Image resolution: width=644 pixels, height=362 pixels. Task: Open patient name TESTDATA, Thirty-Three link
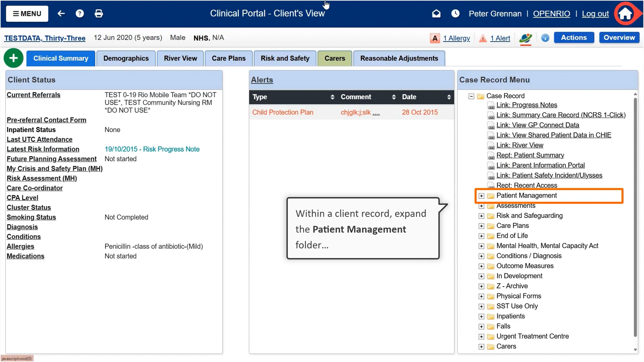[x=45, y=38]
